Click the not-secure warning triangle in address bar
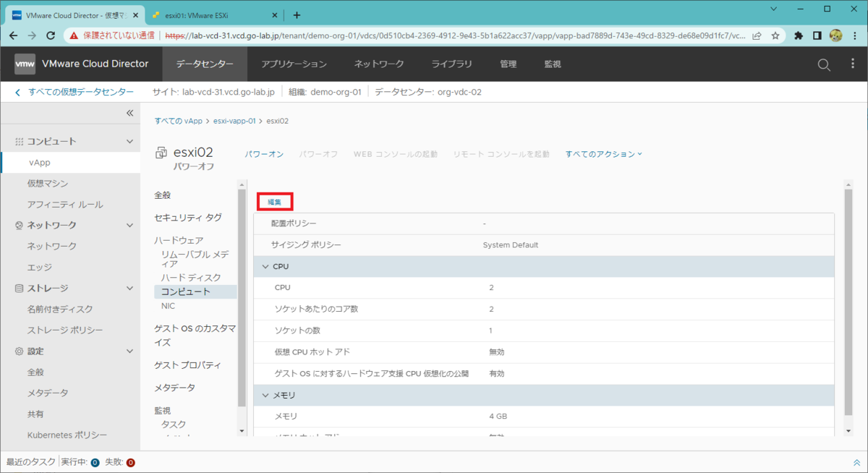Screen dimensions: 868x473 (x=75, y=35)
